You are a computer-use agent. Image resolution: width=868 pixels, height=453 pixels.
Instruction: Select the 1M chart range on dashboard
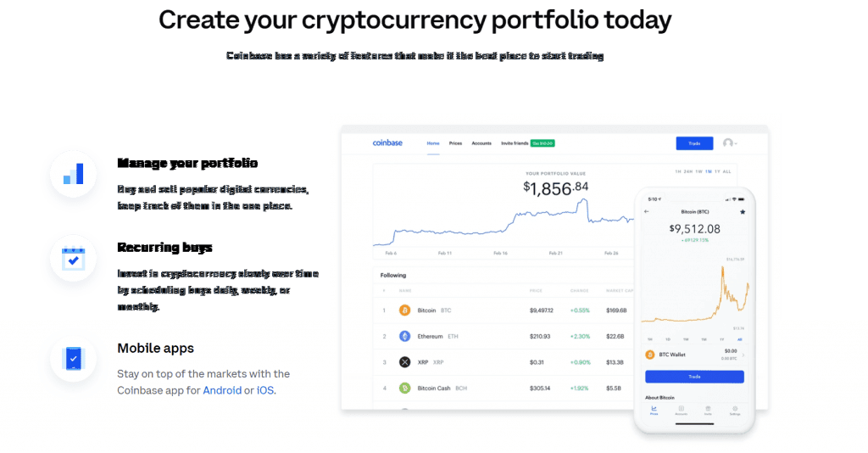tap(708, 171)
